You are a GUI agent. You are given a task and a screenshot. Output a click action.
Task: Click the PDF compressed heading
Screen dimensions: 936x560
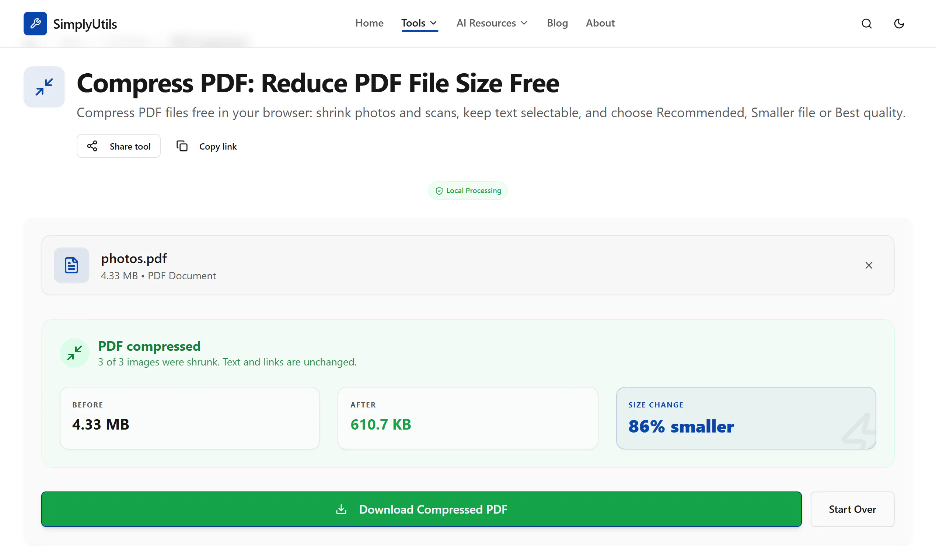click(150, 346)
